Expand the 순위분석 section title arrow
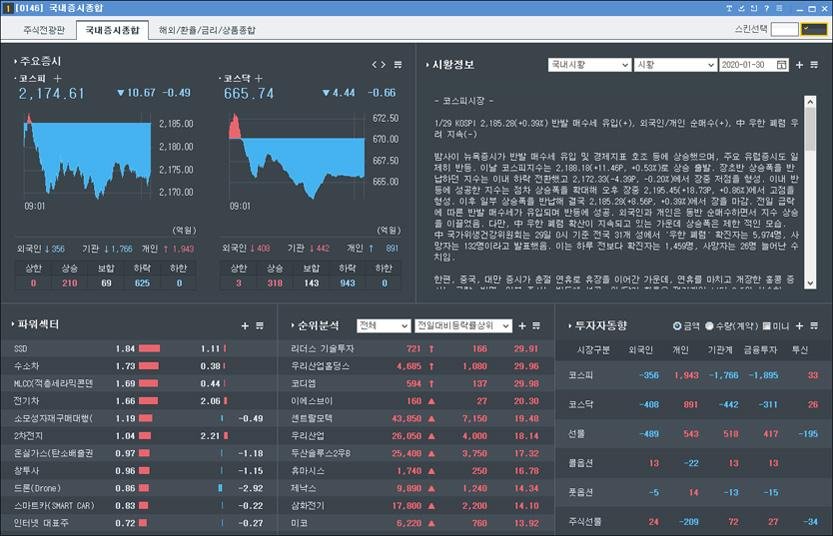Image resolution: width=833 pixels, height=536 pixels. coord(292,326)
